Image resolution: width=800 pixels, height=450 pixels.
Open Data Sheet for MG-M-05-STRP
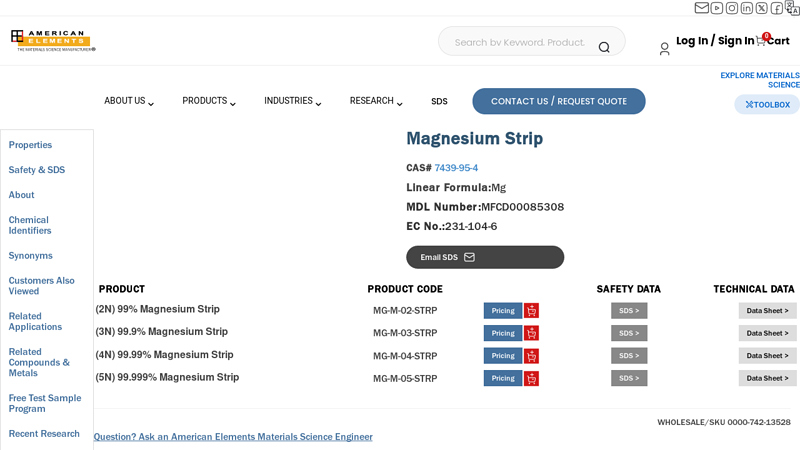tap(767, 378)
